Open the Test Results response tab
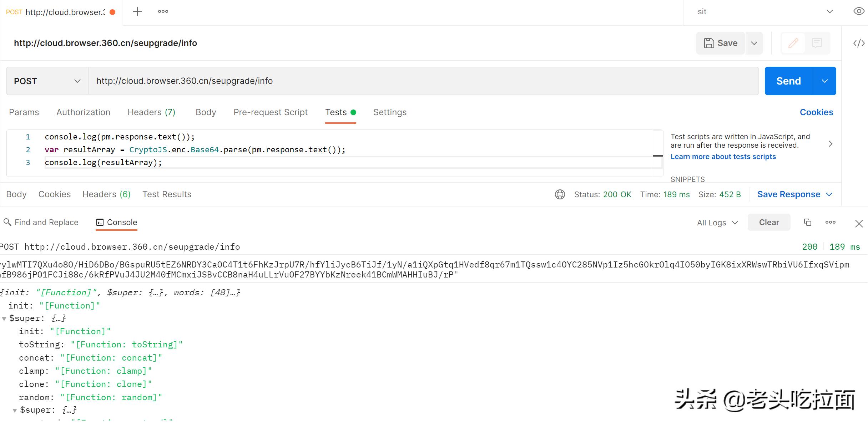Viewport: 868px width, 423px height. [167, 194]
